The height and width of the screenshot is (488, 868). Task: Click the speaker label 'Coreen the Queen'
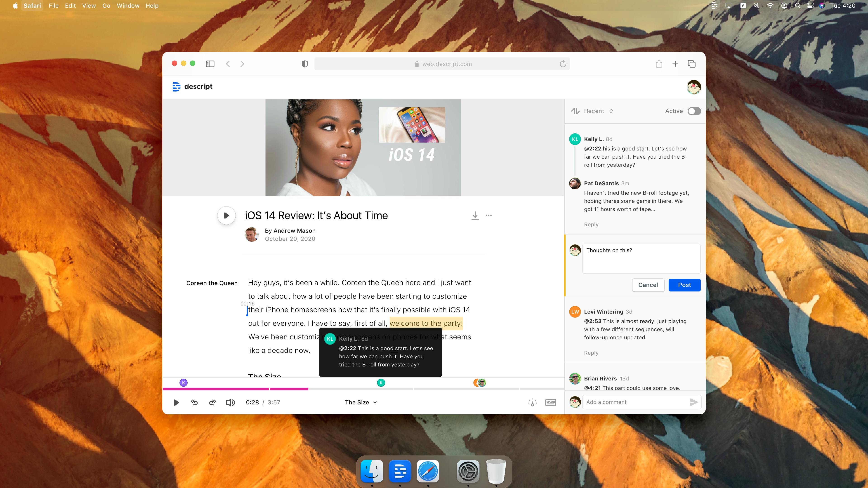[212, 283]
